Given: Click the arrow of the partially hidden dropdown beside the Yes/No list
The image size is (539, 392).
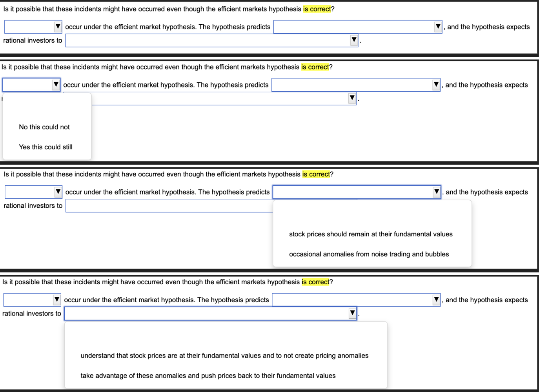Looking at the screenshot, I should tap(352, 98).
